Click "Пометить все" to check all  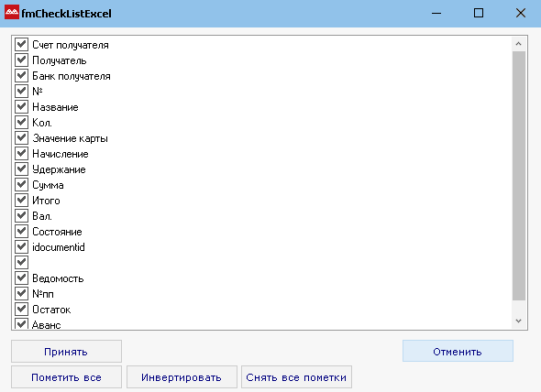[x=66, y=377]
